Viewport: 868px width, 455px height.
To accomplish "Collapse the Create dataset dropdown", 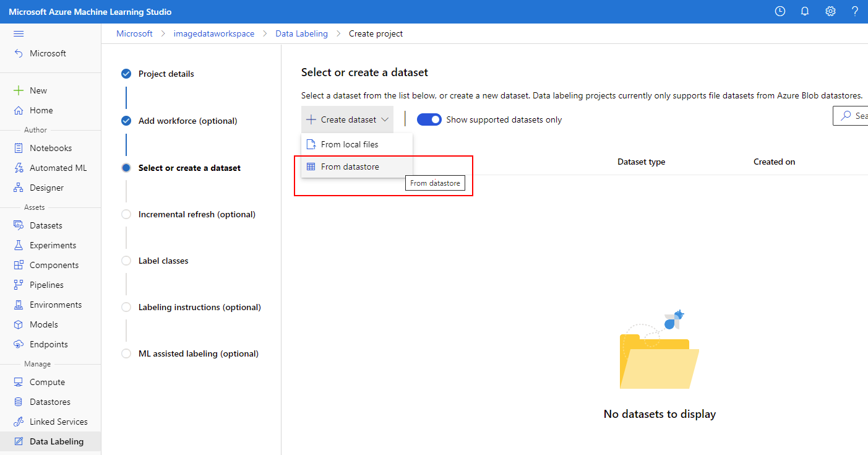I will pos(347,119).
